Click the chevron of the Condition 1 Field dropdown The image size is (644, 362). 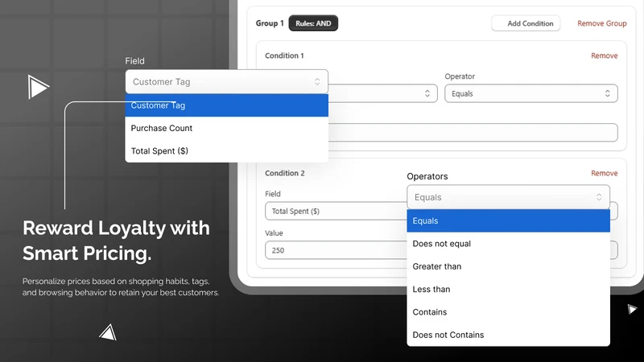coord(427,93)
